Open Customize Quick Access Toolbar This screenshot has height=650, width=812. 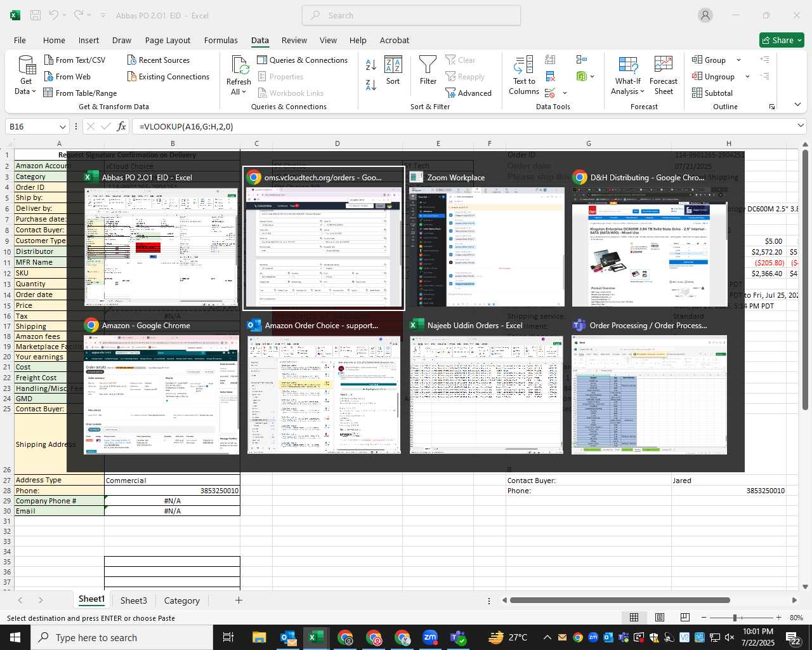(x=103, y=15)
